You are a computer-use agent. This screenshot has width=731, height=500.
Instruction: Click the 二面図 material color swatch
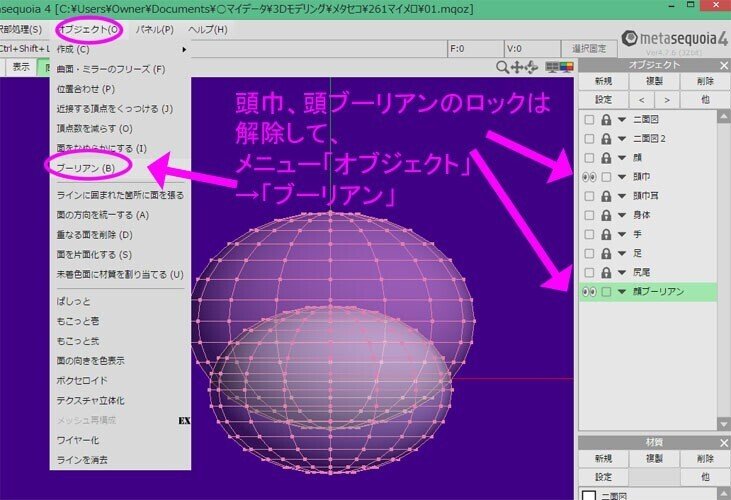tap(589, 495)
